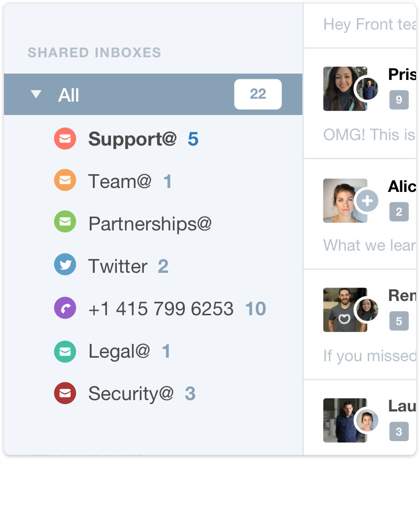
Task: Click the 22 unread count badge
Action: [x=258, y=94]
